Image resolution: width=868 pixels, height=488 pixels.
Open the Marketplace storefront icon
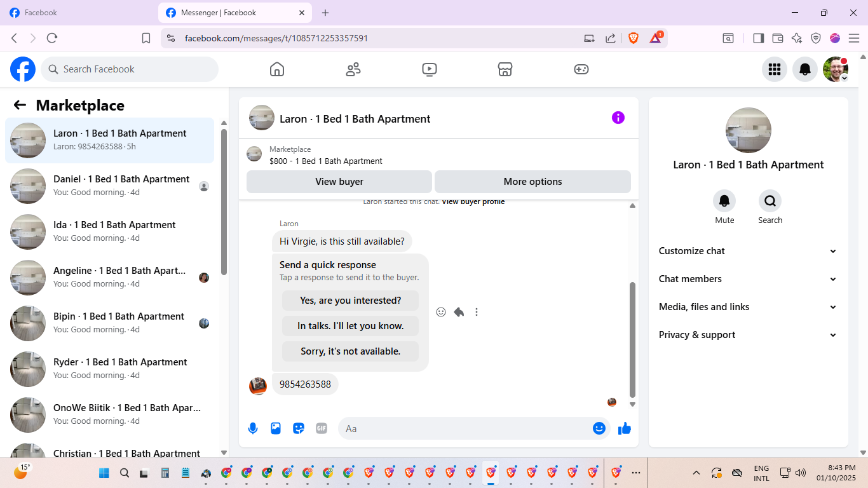pos(505,69)
